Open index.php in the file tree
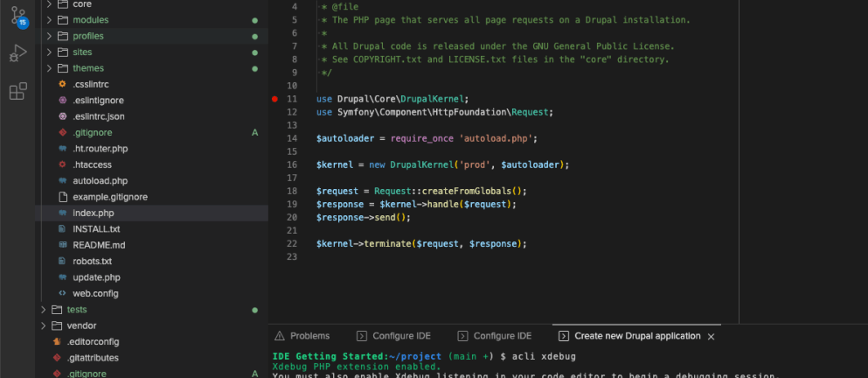 [x=93, y=213]
